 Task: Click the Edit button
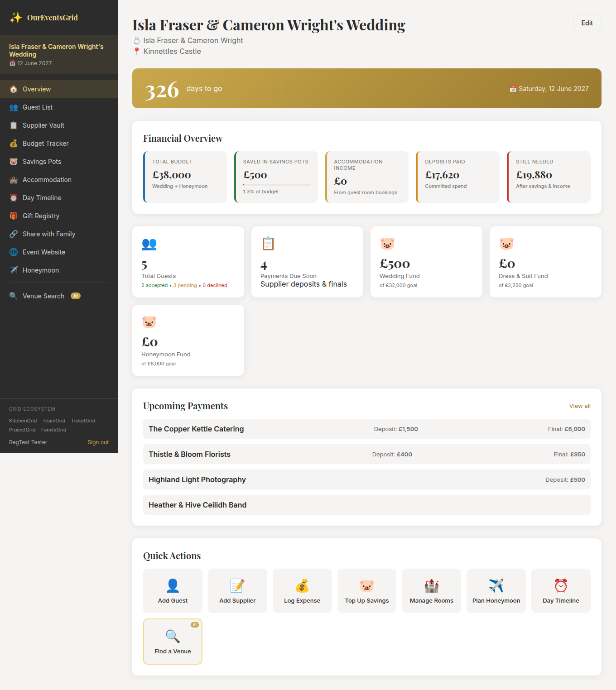point(587,23)
